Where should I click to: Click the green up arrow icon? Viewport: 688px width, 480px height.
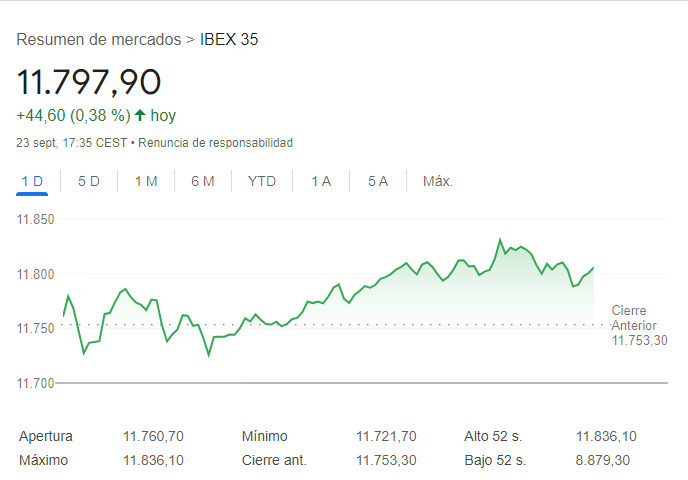click(x=140, y=116)
